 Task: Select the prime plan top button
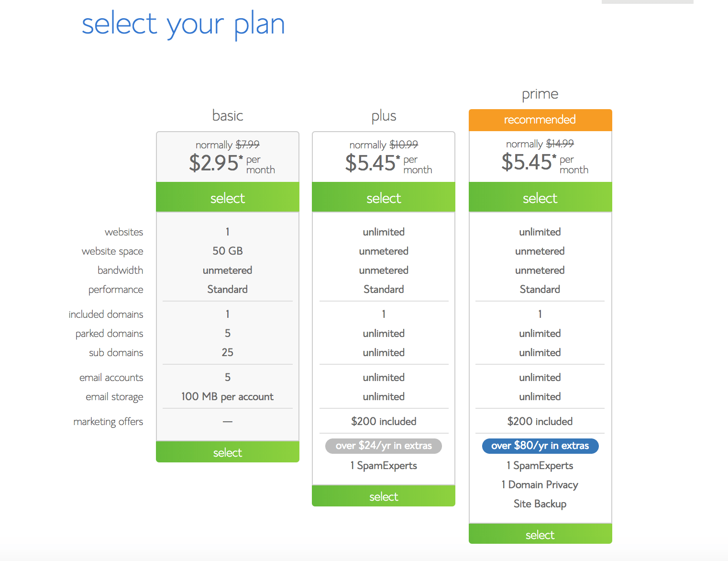(540, 197)
